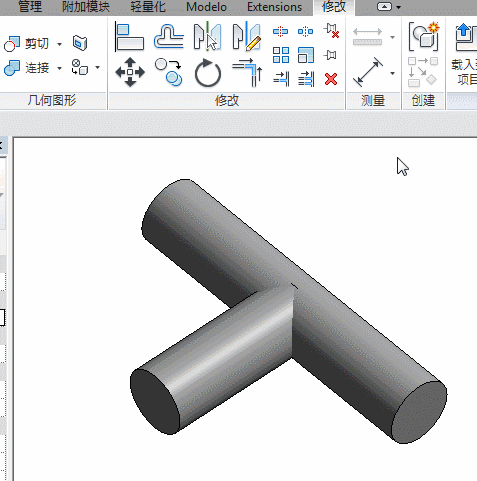The image size is (477, 481).
Task: Open the 附加模块 ribbon tab
Action: 86,6
